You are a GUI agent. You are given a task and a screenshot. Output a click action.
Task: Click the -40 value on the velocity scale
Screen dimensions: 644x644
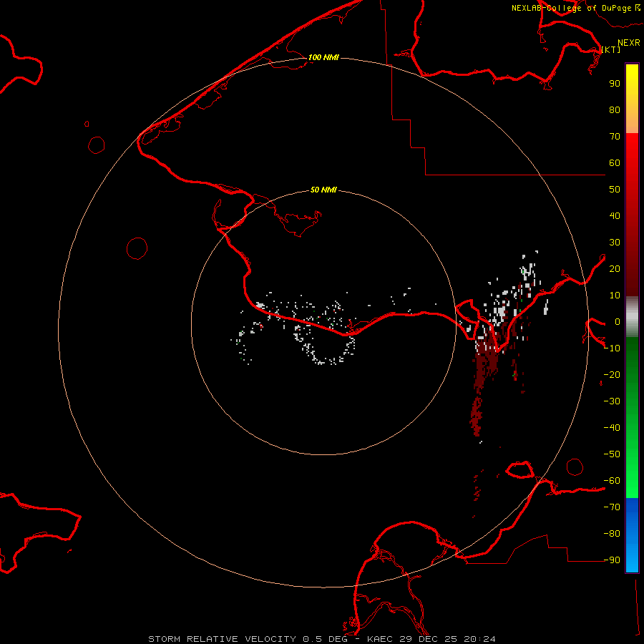point(612,428)
